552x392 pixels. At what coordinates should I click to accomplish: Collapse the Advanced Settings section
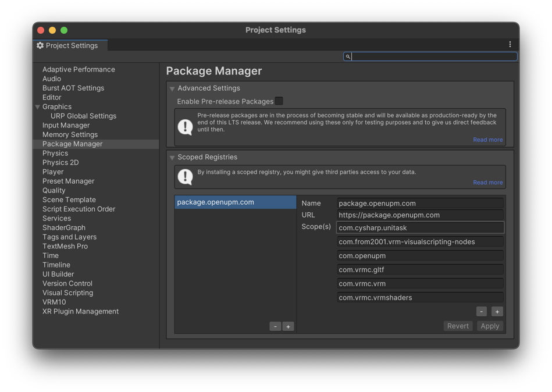[x=172, y=88]
